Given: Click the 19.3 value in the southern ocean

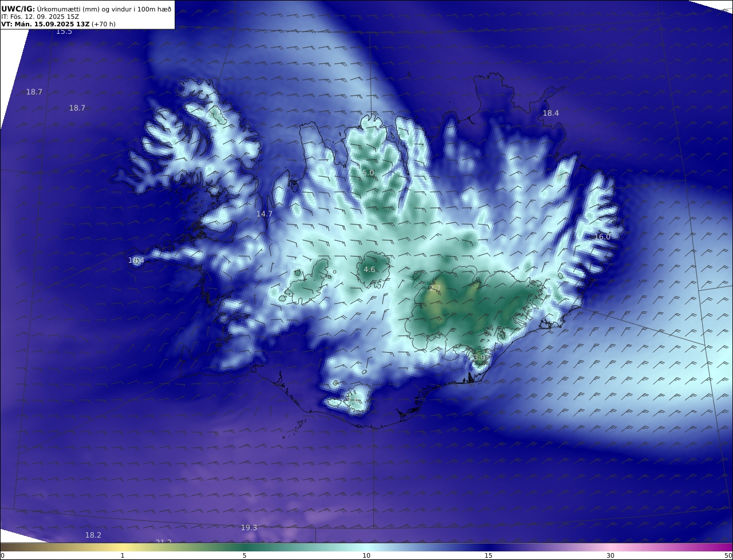Looking at the screenshot, I should point(249,528).
